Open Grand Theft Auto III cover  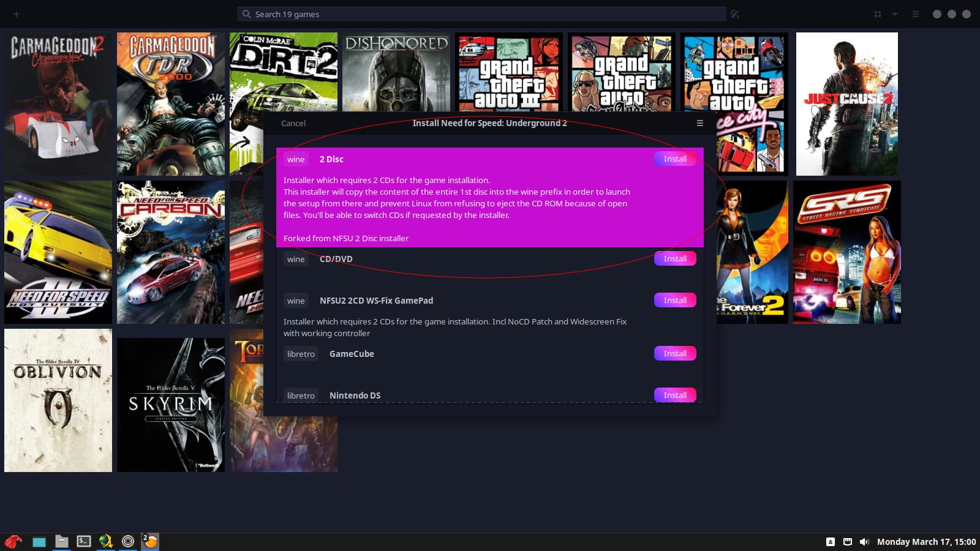click(x=509, y=72)
